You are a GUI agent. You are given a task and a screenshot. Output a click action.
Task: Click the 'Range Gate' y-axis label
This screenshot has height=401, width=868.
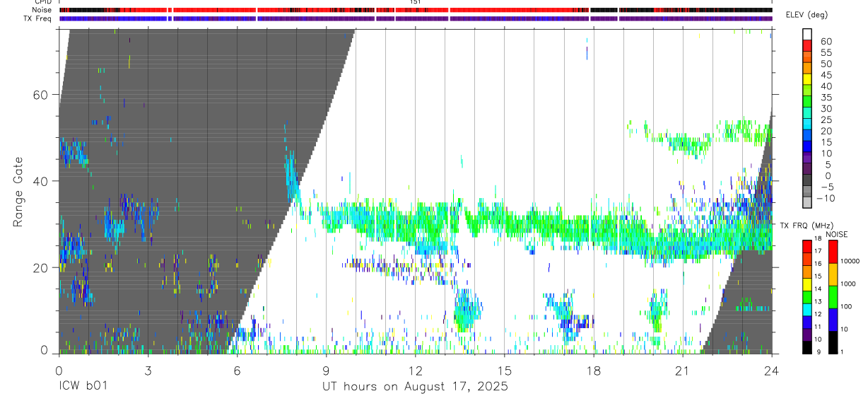pos(18,192)
